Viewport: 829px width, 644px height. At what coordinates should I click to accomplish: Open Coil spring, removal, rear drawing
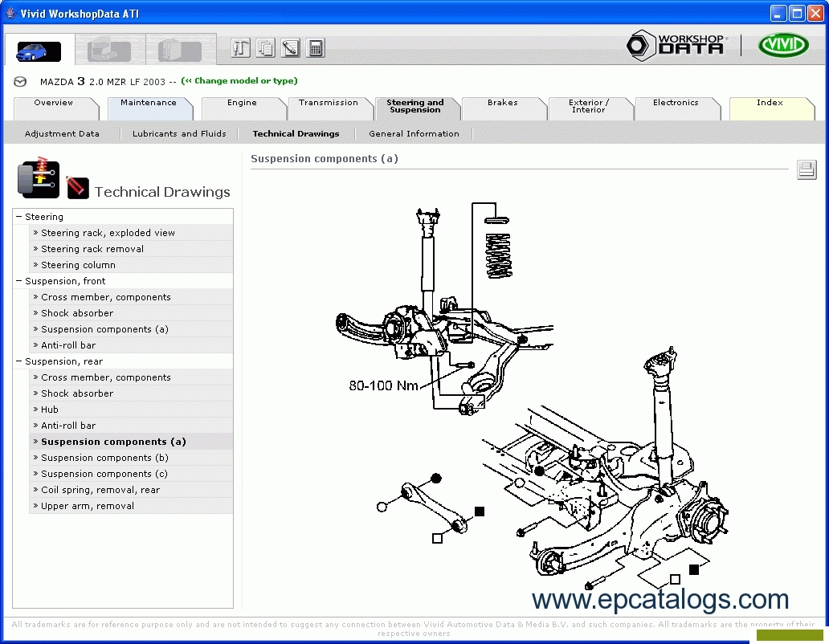131,490
